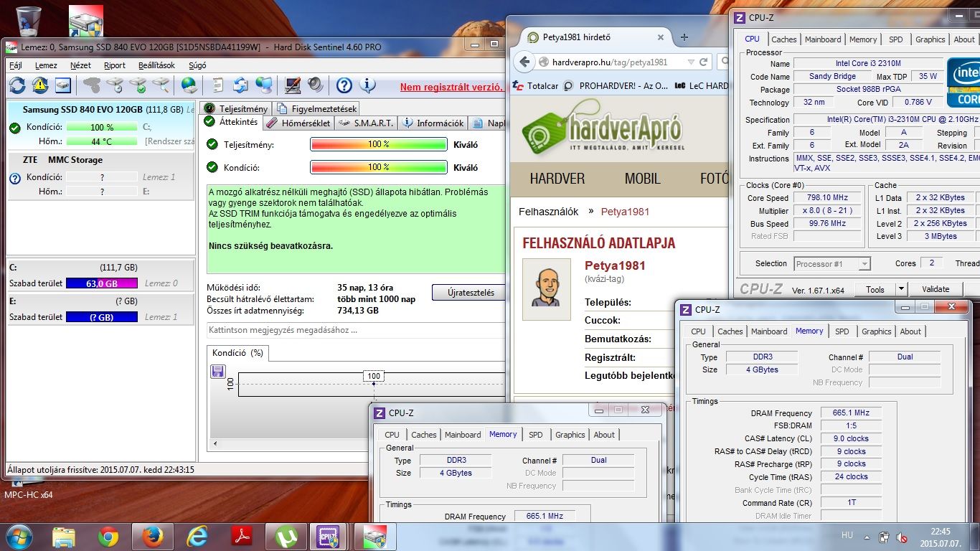Open the Lemez menu
Image resolution: width=980 pixels, height=551 pixels.
tap(46, 65)
